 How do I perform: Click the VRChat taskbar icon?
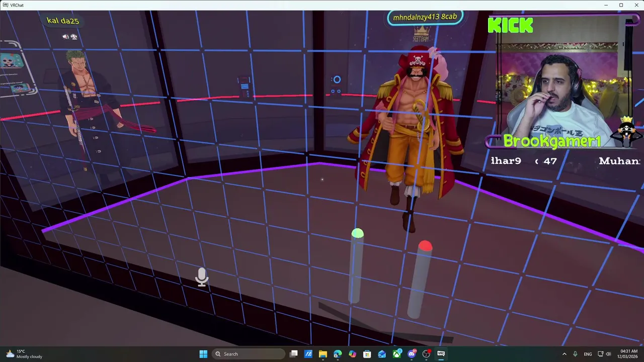441,354
